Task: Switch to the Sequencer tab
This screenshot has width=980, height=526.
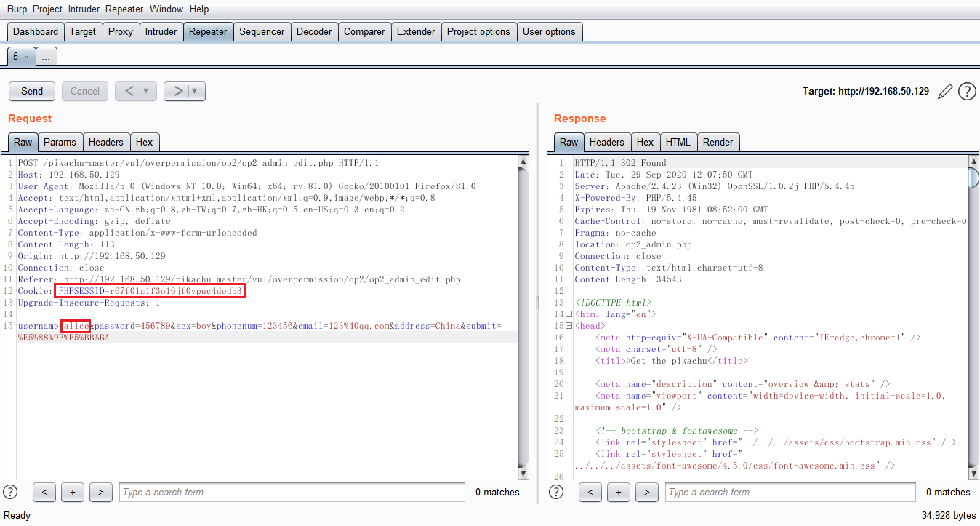Action: pos(262,31)
